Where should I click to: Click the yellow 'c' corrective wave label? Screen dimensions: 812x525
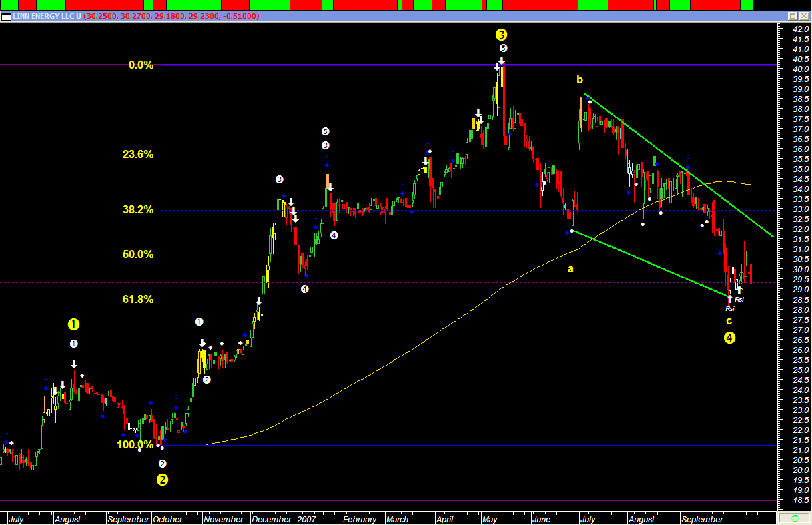point(729,321)
